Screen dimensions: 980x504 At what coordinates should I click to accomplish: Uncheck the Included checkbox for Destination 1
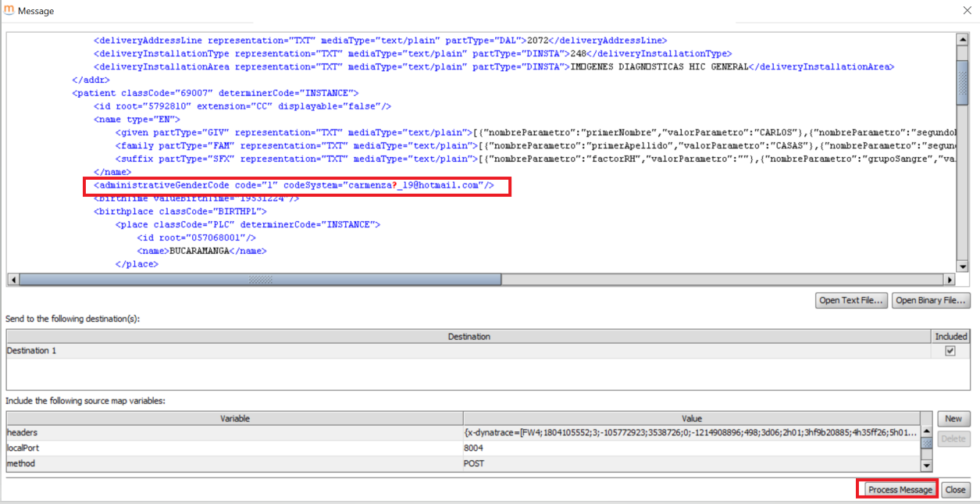[x=950, y=352]
